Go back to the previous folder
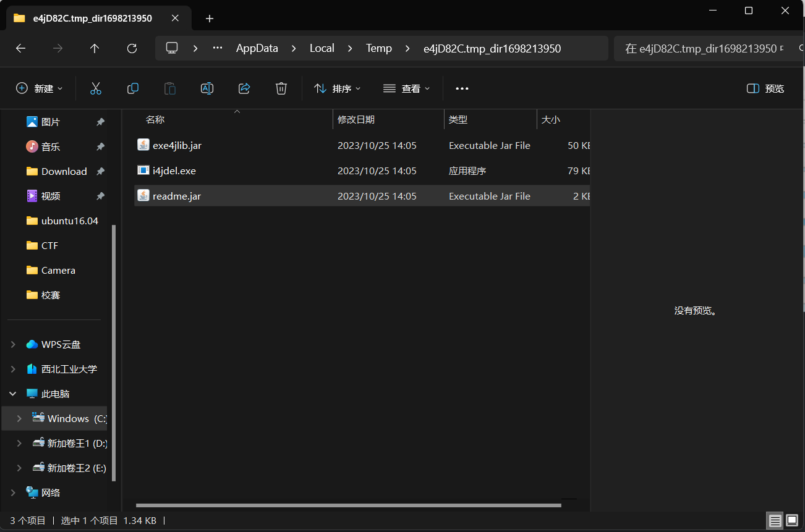The image size is (805, 532). tap(20, 48)
